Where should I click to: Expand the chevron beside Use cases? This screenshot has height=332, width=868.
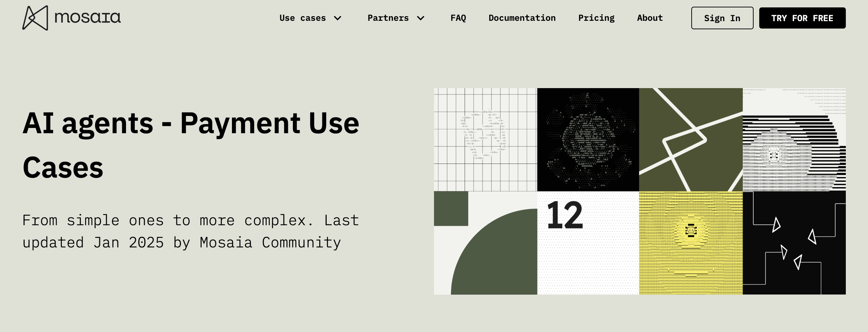[x=338, y=18]
